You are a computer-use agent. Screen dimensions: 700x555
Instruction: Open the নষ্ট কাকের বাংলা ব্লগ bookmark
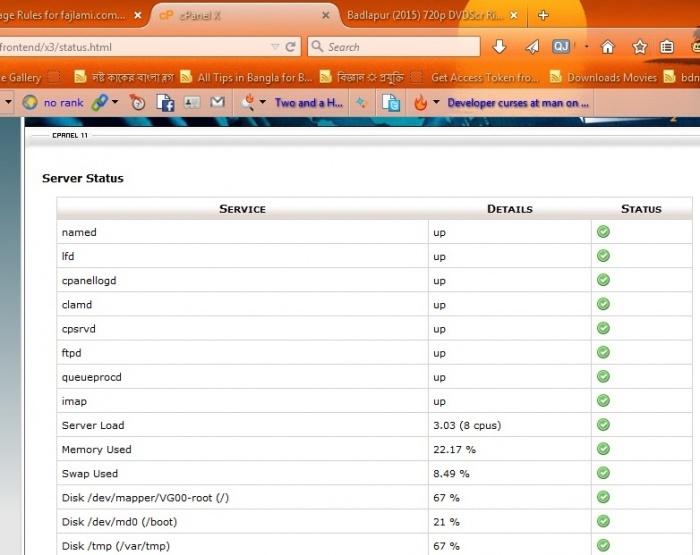click(x=124, y=78)
